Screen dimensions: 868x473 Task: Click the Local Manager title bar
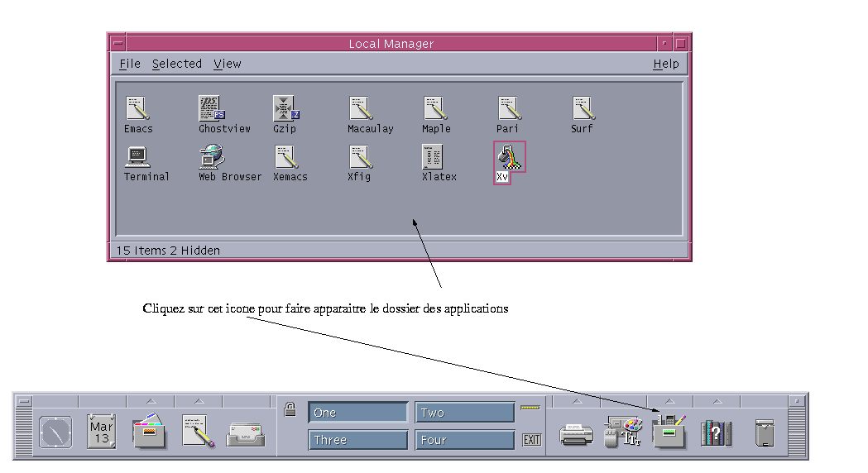[391, 43]
